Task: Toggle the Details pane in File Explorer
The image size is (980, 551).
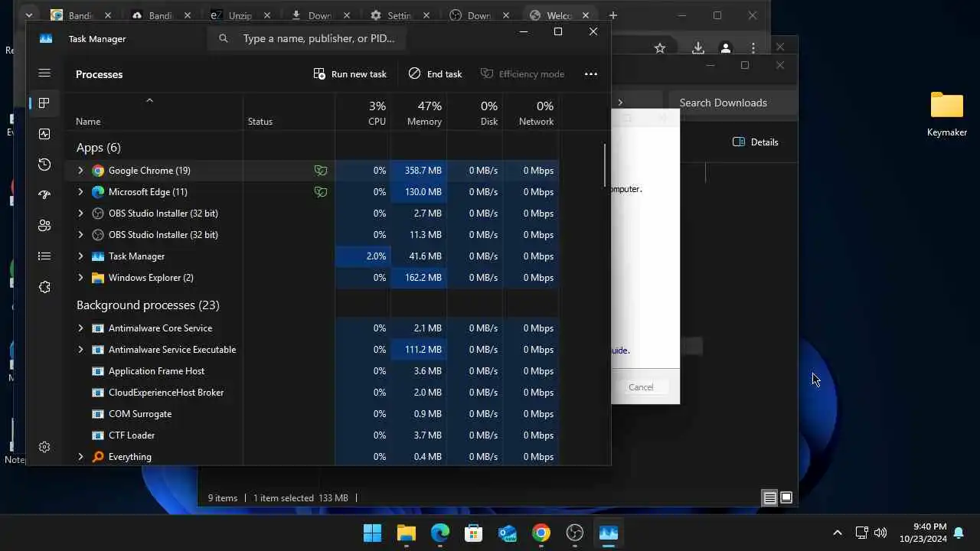Action: [x=756, y=142]
